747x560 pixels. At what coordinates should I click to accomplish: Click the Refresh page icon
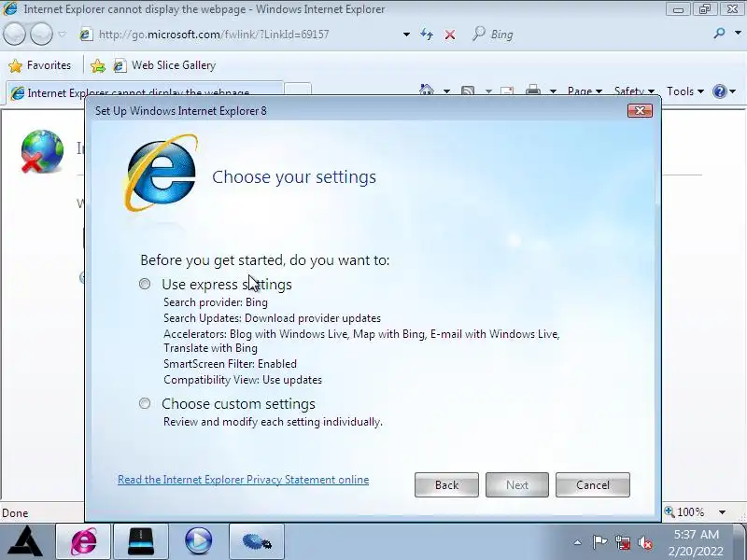click(x=427, y=35)
